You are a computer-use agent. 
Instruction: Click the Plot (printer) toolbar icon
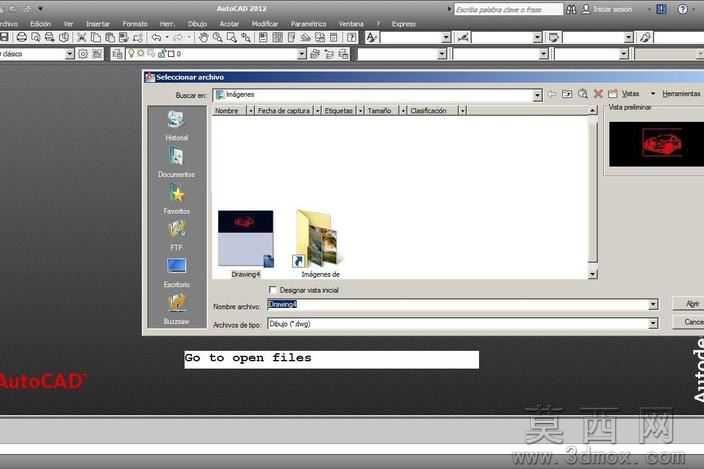(21, 37)
